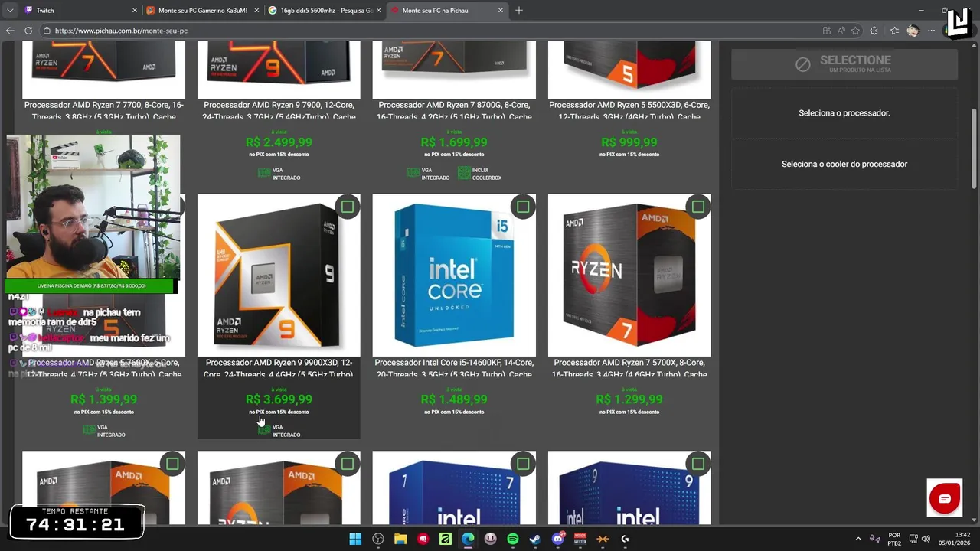Select the Ryzen 9 9900X3D product image

coord(279,275)
